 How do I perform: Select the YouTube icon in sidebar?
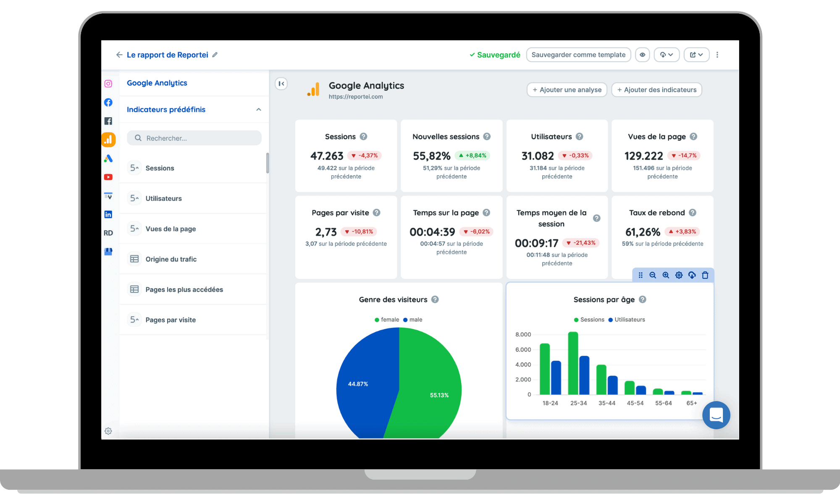pos(108,177)
